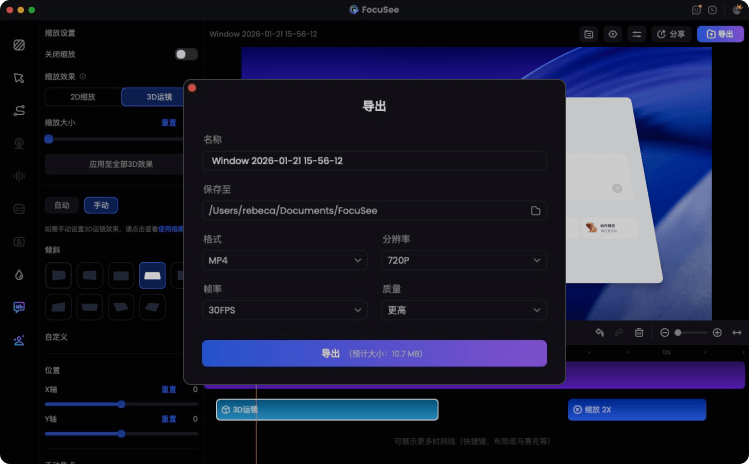Click the 分享 button in top toolbar
The height and width of the screenshot is (464, 749).
pos(671,34)
